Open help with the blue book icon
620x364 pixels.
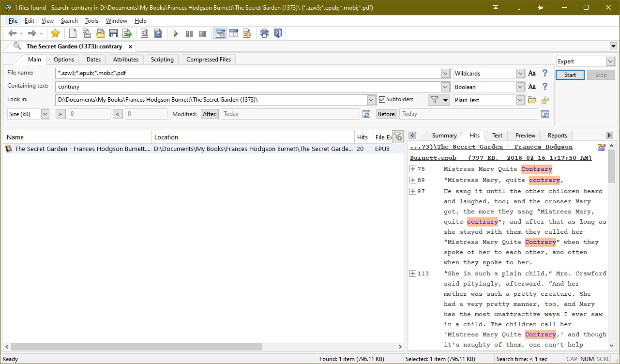[278, 33]
